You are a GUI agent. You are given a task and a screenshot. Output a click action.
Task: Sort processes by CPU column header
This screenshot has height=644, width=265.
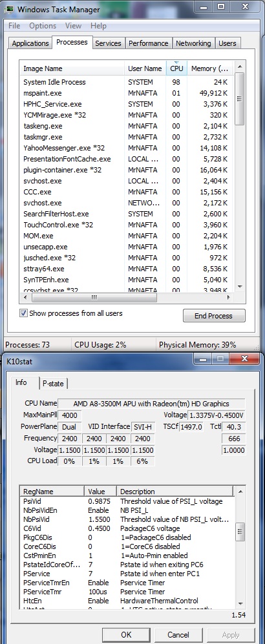click(x=176, y=68)
